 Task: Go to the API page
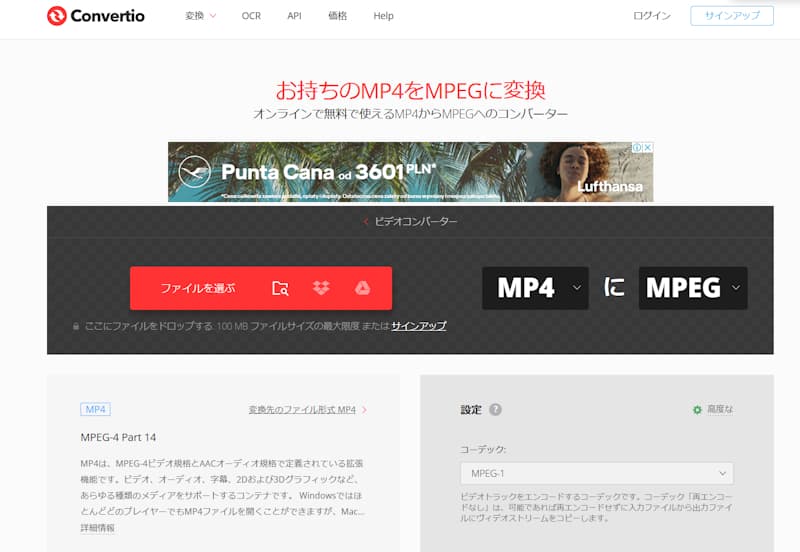(294, 16)
